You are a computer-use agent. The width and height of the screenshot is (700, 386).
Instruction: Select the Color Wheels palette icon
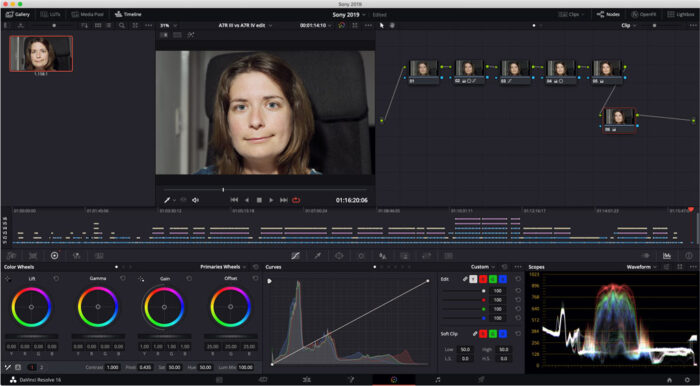coord(54,256)
